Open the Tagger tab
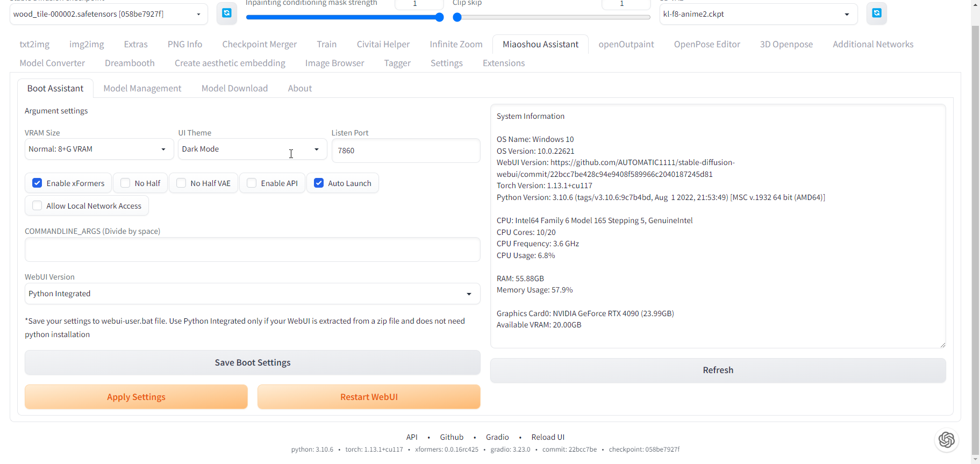The image size is (980, 464). click(397, 63)
